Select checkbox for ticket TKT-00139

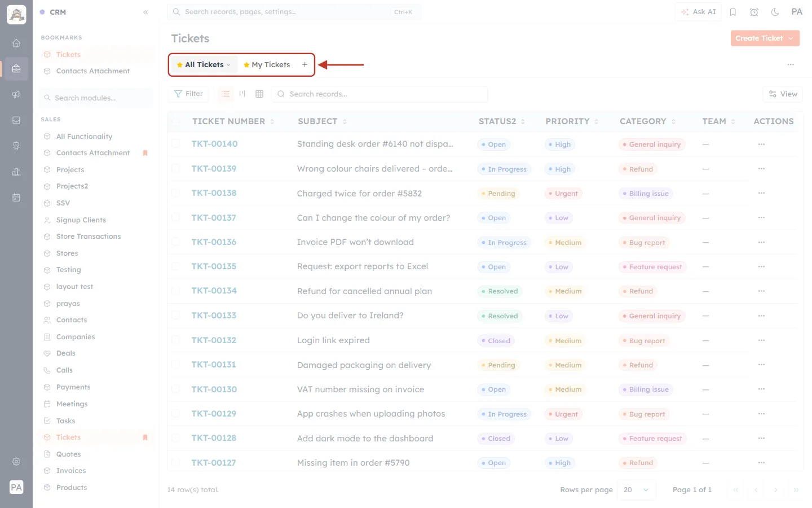176,168
